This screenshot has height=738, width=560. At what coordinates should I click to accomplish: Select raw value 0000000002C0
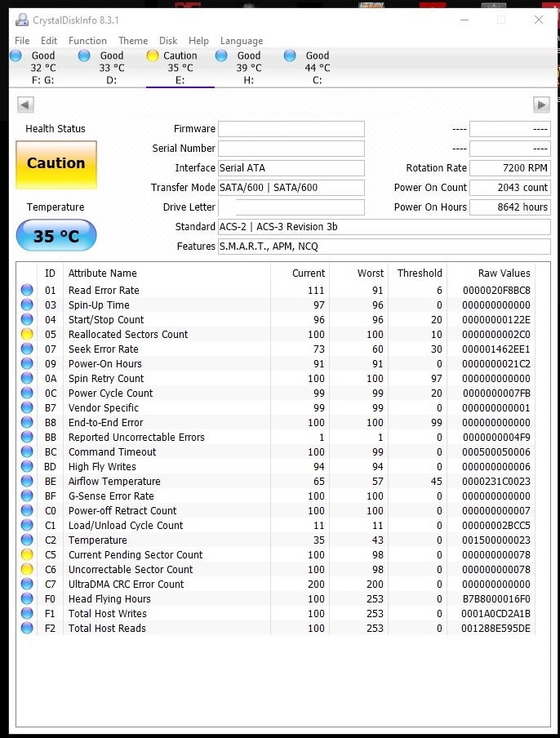496,334
